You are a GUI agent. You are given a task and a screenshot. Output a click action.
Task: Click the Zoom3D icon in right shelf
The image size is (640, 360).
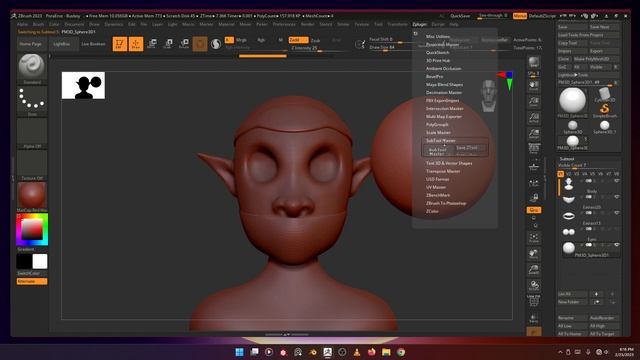533,269
